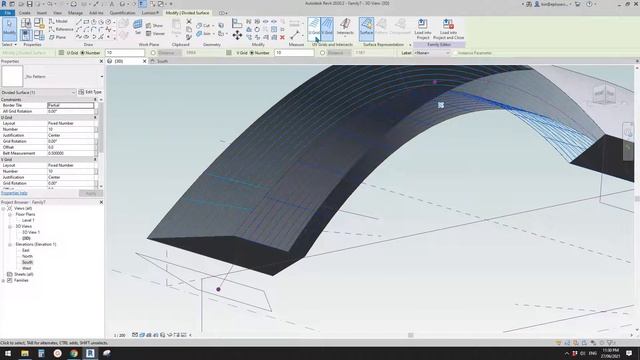This screenshot has height=360, width=640.
Task: Select the Model line tool
Action: click(x=58, y=21)
